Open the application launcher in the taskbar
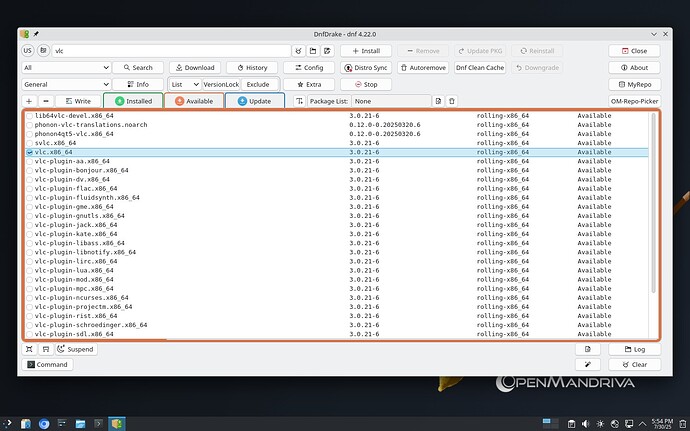This screenshot has width=690, height=431. click(x=7, y=424)
